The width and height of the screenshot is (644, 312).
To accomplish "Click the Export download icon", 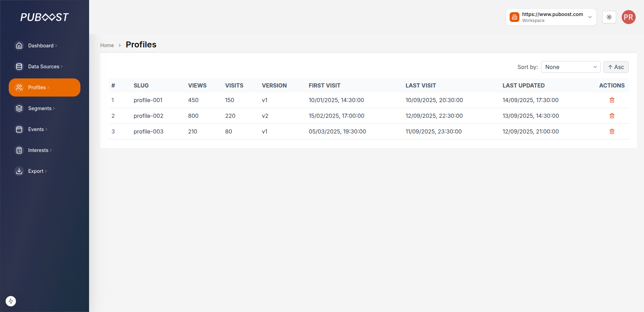I will 19,171.
